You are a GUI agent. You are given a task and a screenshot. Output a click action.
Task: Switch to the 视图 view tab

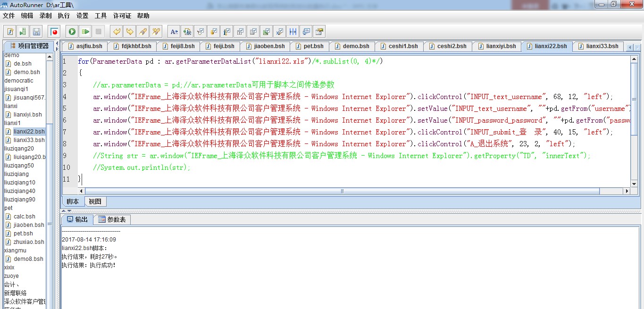(x=95, y=201)
